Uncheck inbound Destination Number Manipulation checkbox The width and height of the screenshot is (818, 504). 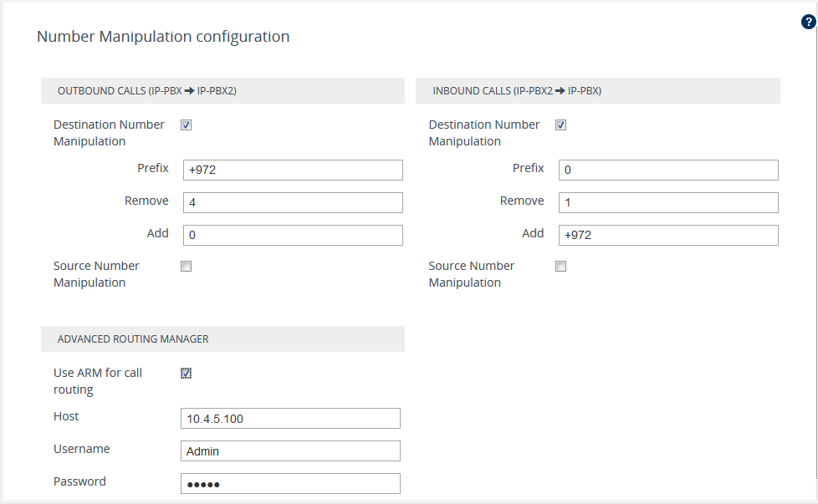pos(561,125)
